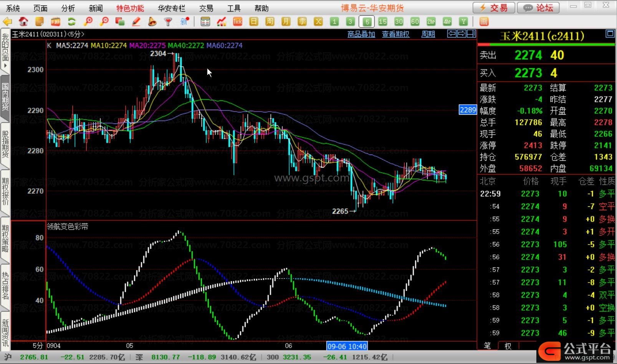Click the 周期 link
The width and height of the screenshot is (617, 364).
coord(428,34)
